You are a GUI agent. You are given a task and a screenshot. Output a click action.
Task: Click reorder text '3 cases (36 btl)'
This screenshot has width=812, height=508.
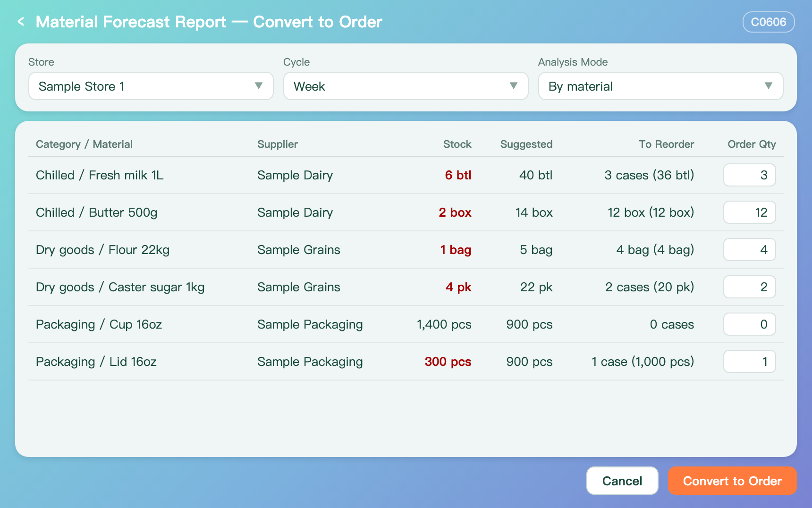(650, 175)
